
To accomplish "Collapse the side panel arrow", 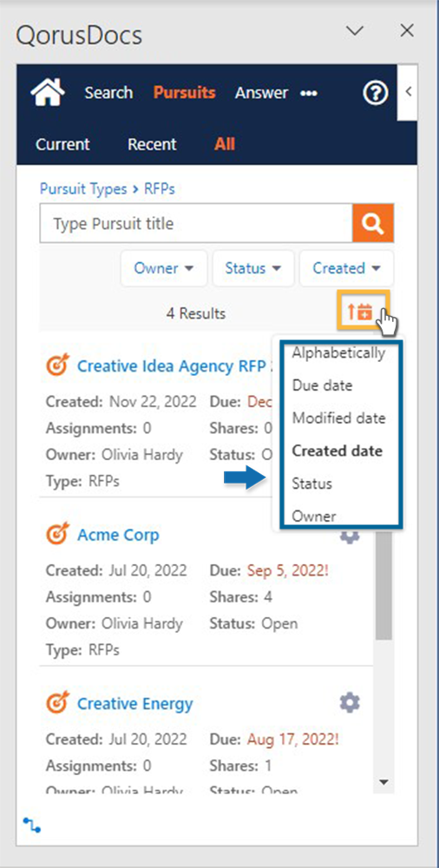I will [408, 92].
